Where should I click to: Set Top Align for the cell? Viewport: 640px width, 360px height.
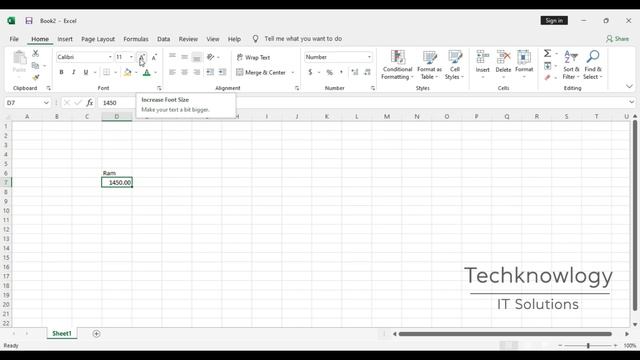[172, 57]
